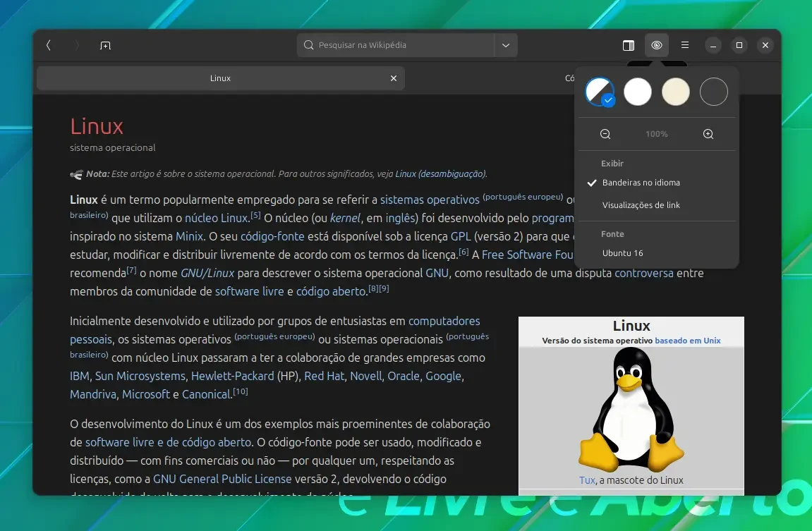Close the view options eye popover
The width and height of the screenshot is (812, 531).
tap(657, 46)
